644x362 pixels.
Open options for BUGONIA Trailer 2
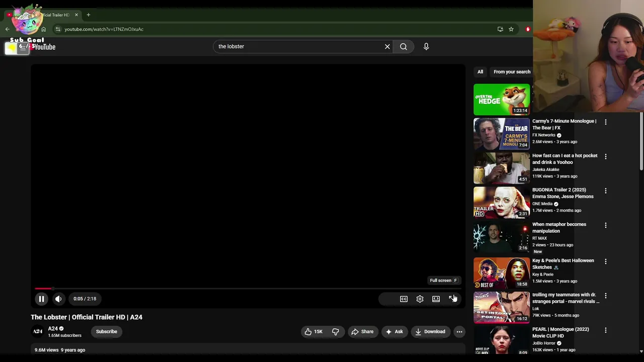[x=606, y=191]
